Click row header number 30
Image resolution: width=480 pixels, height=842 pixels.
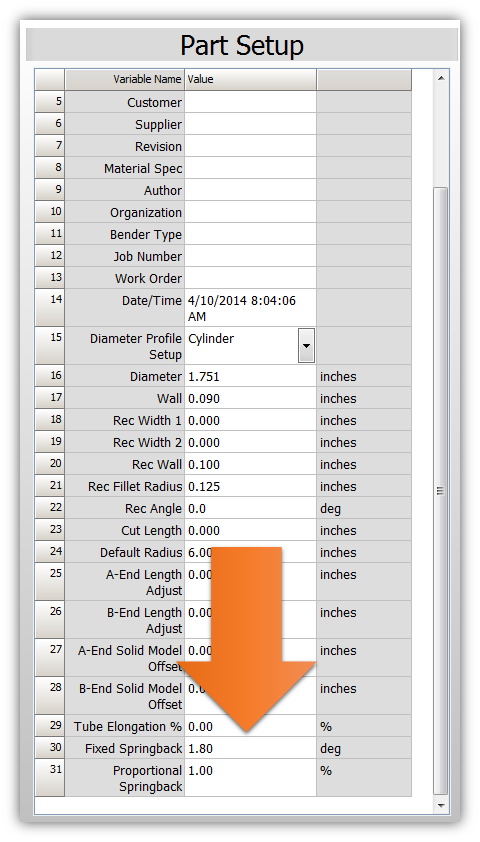[50, 748]
